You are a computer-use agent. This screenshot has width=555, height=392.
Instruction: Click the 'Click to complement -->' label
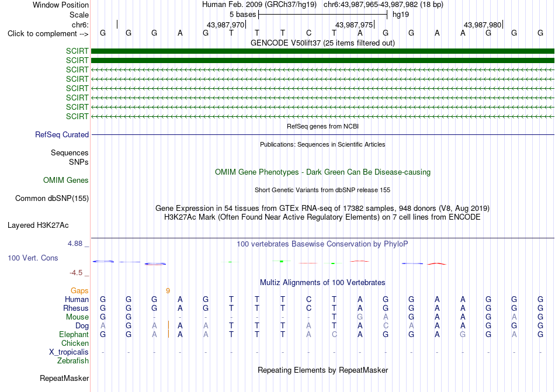coord(48,34)
